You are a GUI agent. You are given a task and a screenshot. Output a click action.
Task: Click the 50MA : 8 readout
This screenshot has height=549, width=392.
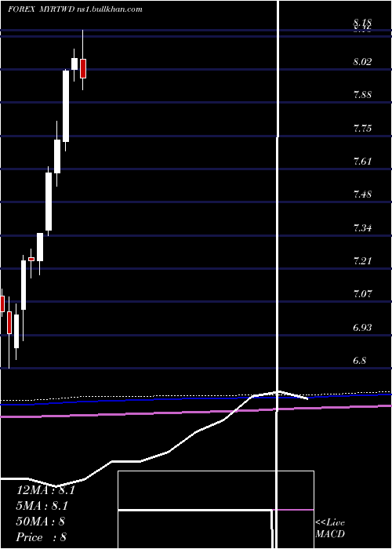pyautogui.click(x=41, y=522)
